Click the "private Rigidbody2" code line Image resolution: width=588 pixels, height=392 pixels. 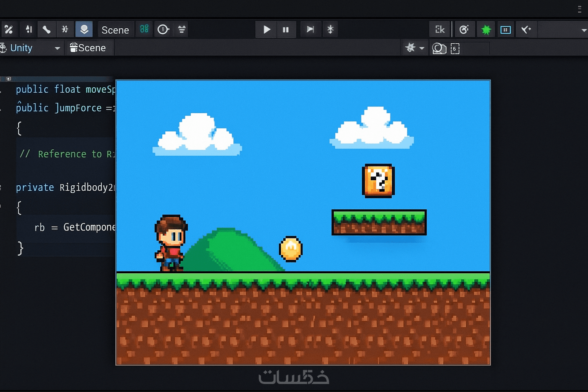point(65,187)
